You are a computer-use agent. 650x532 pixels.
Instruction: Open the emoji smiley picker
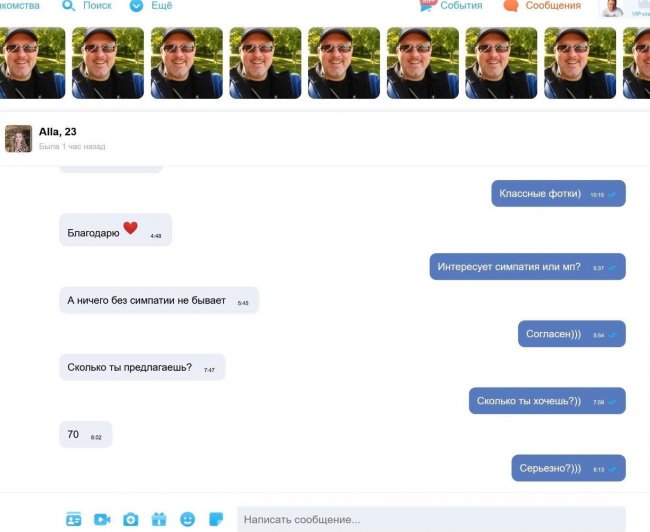[x=187, y=519]
